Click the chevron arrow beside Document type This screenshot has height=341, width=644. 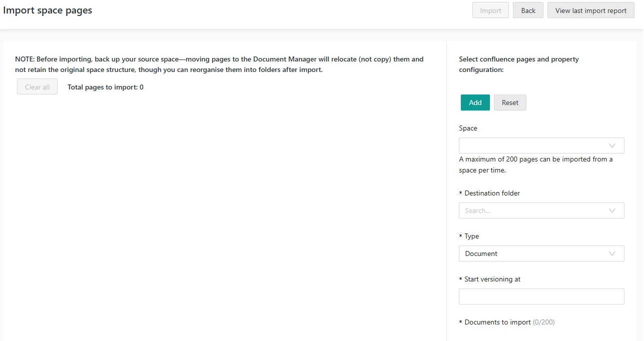[612, 253]
